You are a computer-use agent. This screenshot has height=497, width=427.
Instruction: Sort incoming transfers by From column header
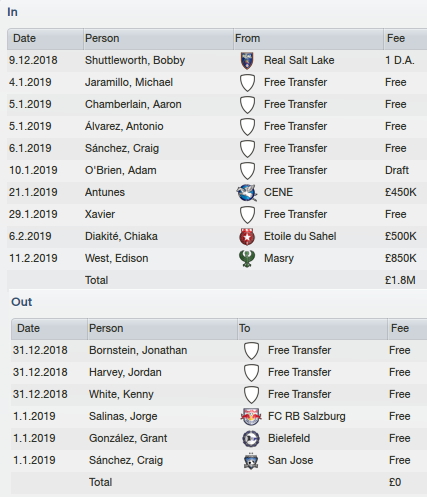coord(308,39)
